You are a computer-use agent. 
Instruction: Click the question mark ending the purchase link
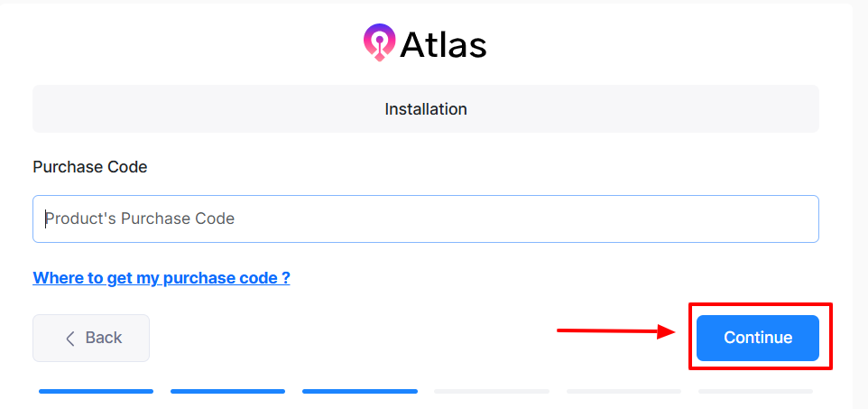286,278
